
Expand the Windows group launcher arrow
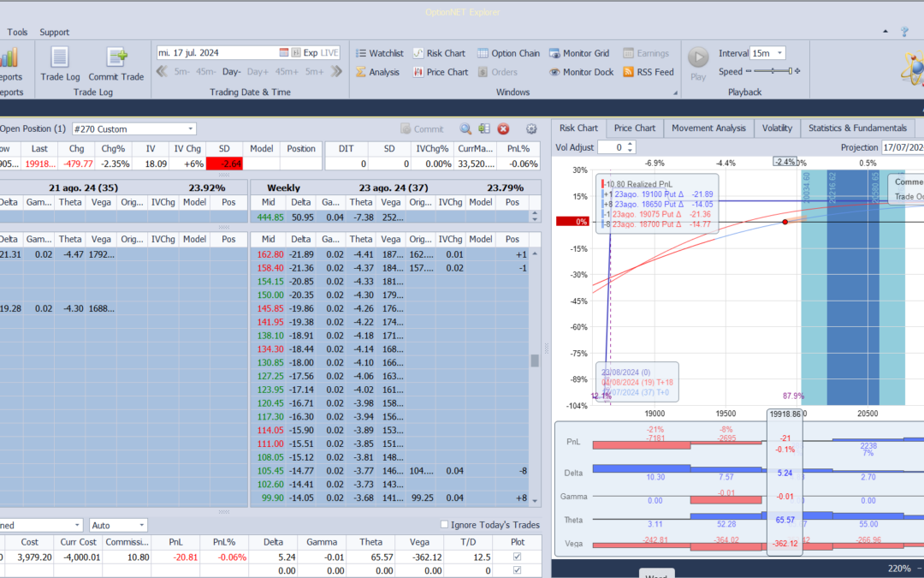click(675, 92)
